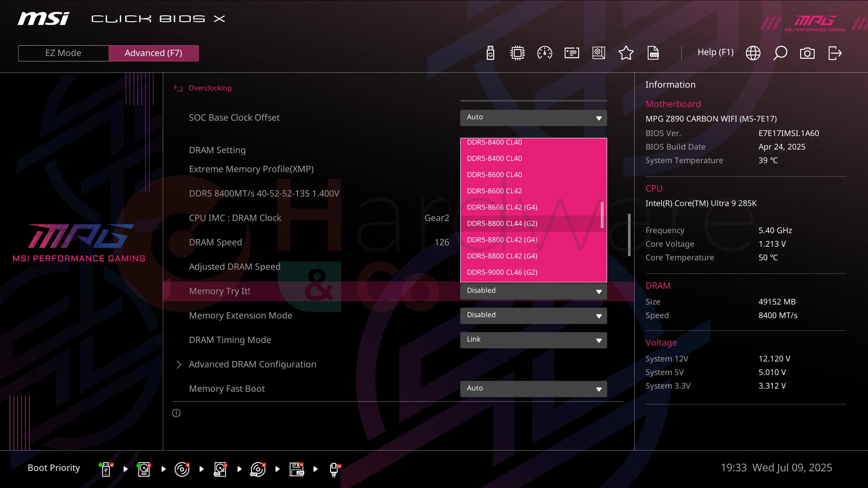Viewport: 868px width, 488px height.
Task: Select the Advanced (F7) mode tab
Action: (x=154, y=53)
